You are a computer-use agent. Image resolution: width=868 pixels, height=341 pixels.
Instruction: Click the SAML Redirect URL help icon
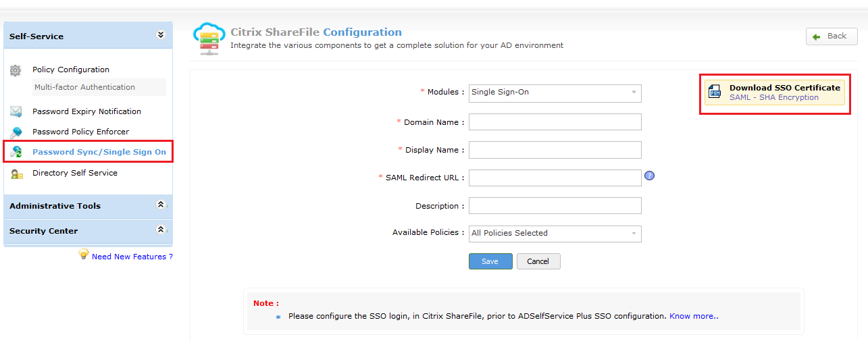point(649,176)
